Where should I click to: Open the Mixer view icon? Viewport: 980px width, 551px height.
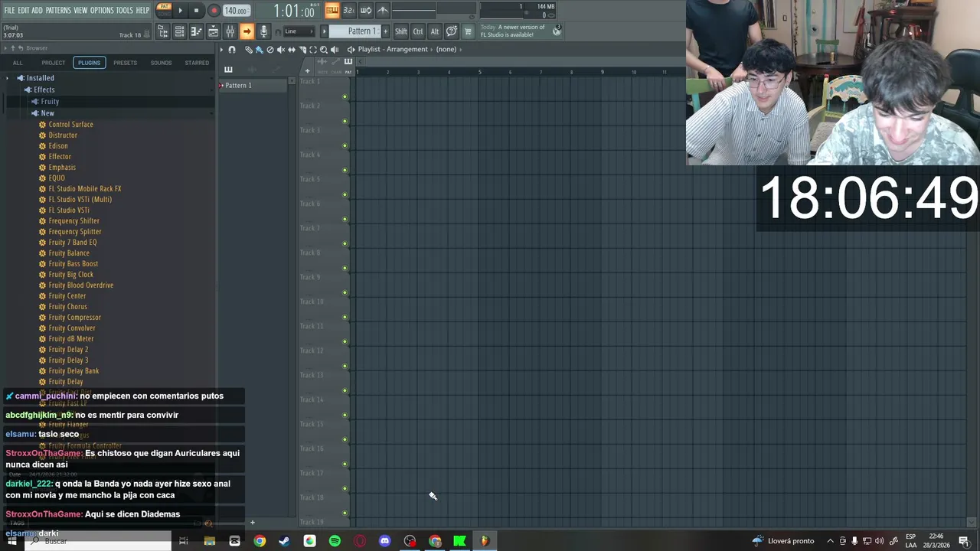[230, 31]
